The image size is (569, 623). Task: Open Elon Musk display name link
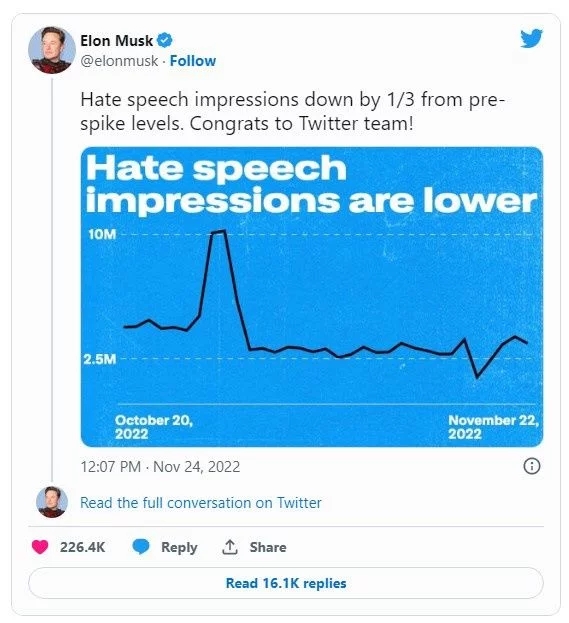[116, 41]
